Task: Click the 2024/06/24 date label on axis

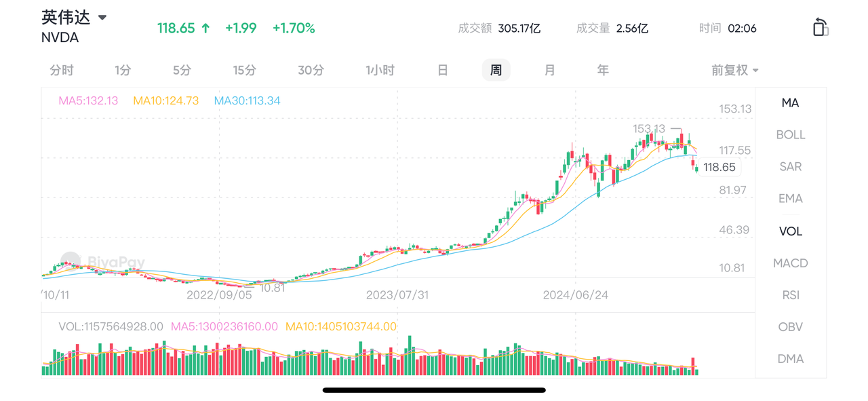Action: (575, 295)
